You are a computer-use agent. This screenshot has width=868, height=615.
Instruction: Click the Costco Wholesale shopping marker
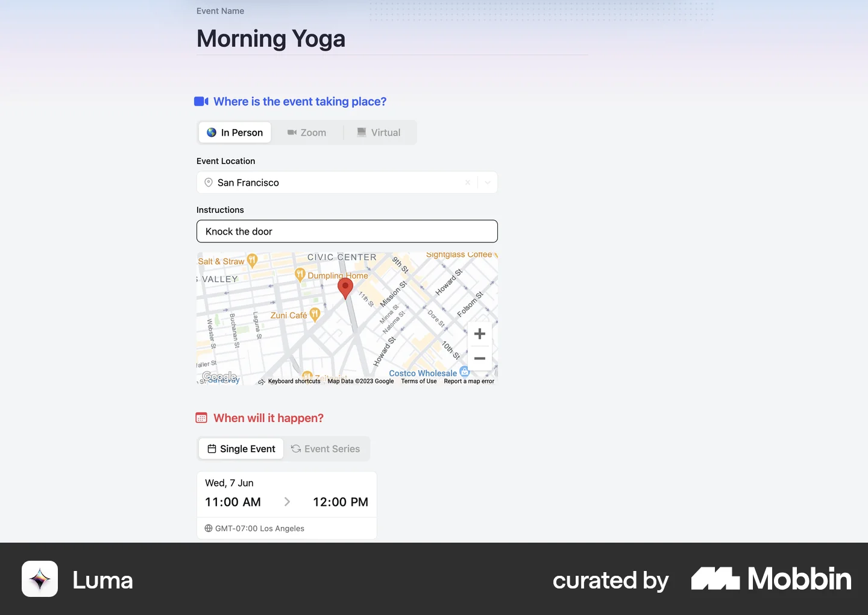[x=464, y=372]
